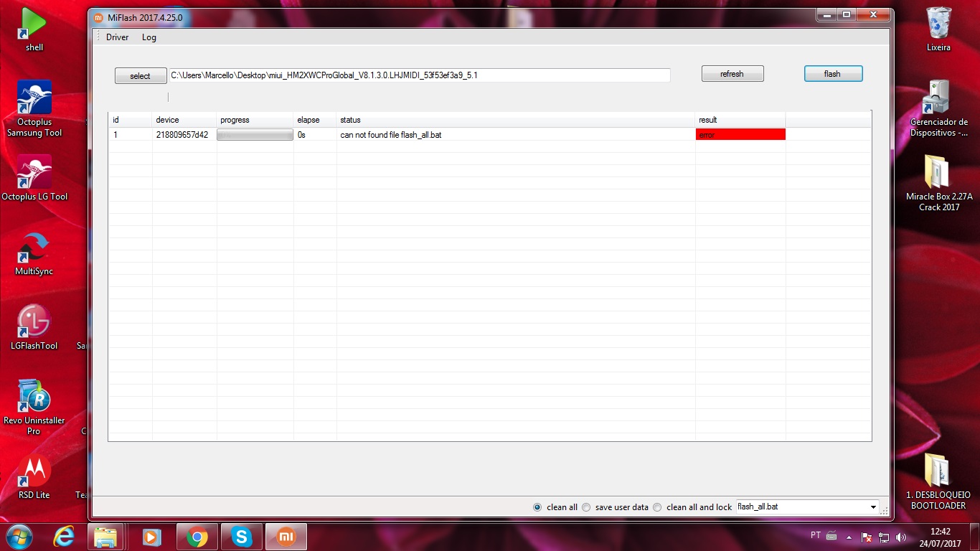Click the '0s' elapse cell
This screenshot has width=980, height=551.
(x=315, y=134)
